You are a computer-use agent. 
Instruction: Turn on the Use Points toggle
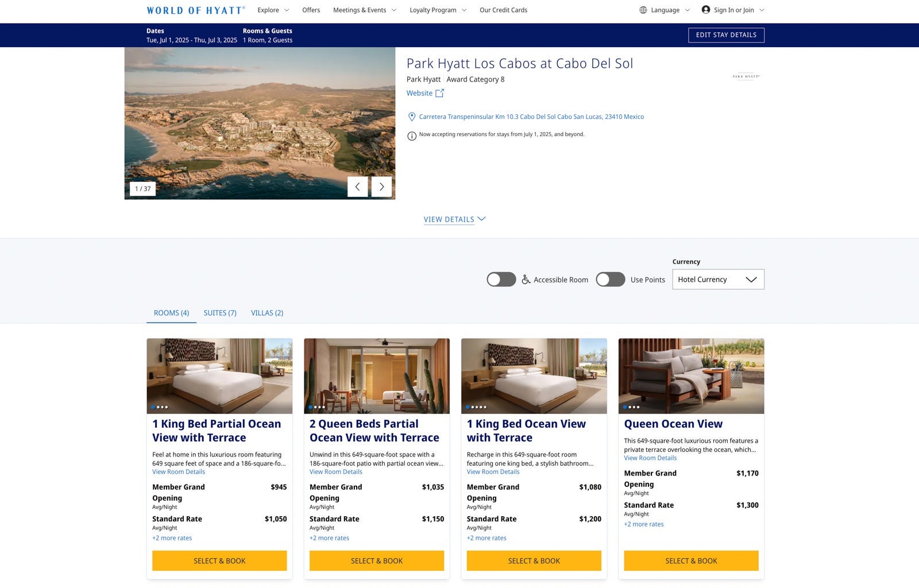click(x=611, y=280)
